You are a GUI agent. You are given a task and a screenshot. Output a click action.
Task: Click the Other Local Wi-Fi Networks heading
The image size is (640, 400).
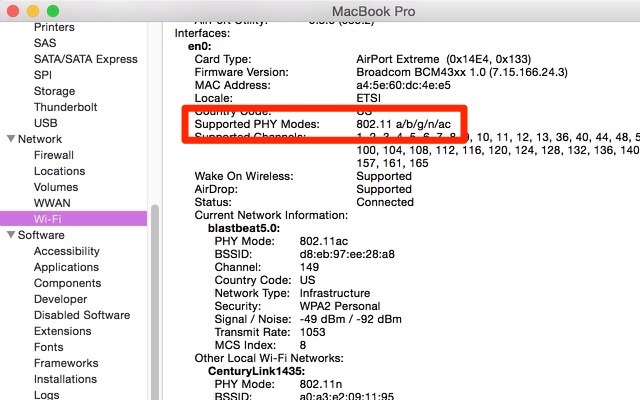269,358
